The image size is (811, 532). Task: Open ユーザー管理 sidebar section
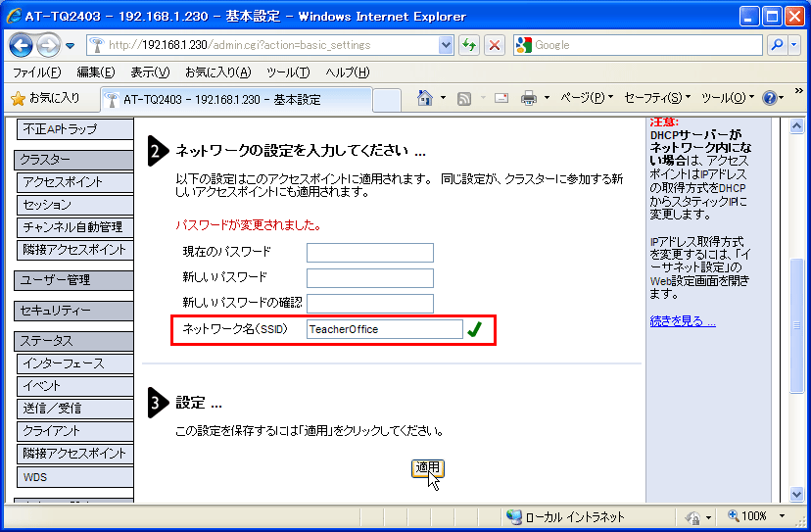[x=73, y=280]
